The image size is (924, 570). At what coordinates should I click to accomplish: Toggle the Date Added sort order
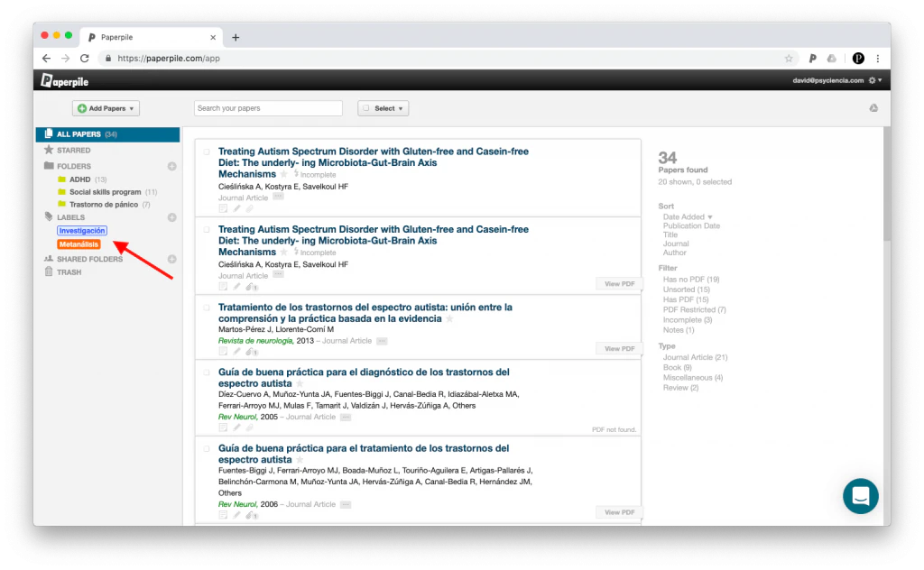687,216
